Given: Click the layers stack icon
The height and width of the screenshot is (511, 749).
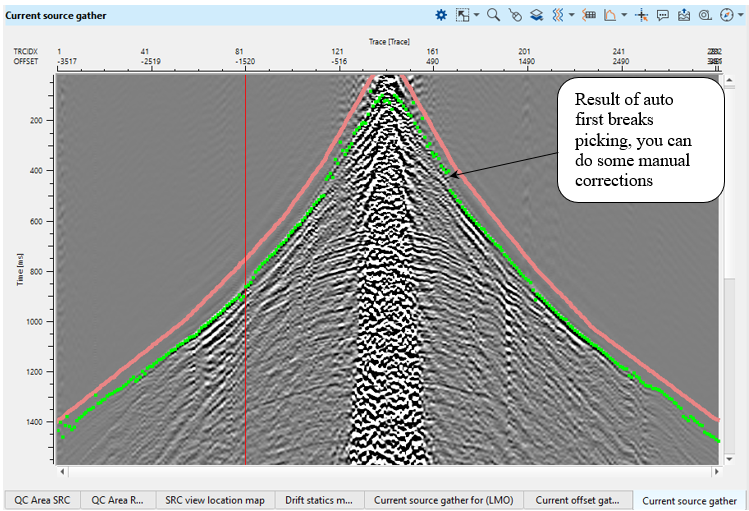Looking at the screenshot, I should pos(536,15).
